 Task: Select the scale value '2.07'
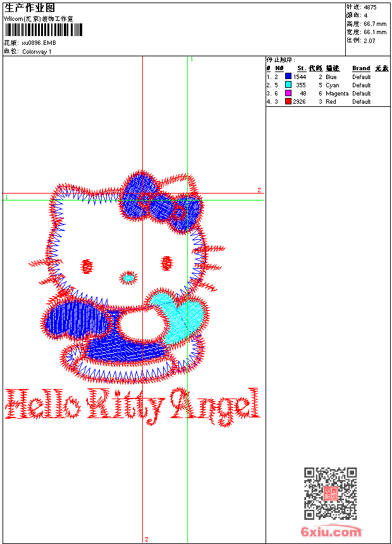click(x=369, y=41)
